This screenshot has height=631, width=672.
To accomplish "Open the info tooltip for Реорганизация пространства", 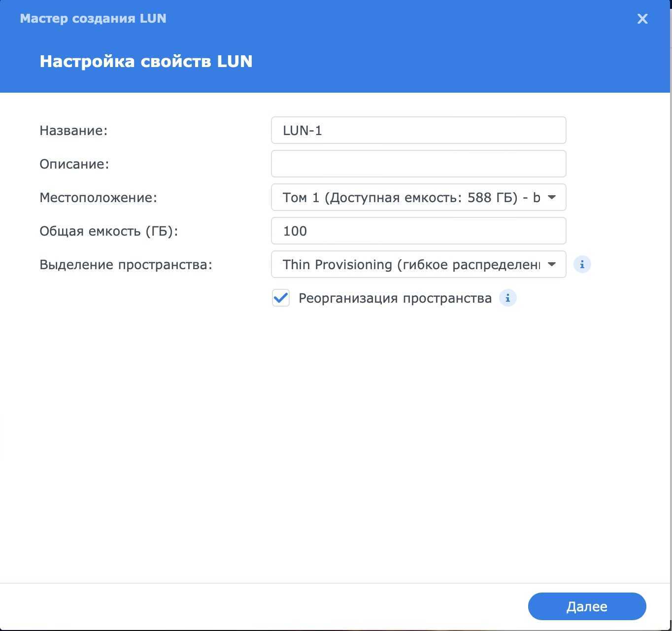I will [x=507, y=298].
